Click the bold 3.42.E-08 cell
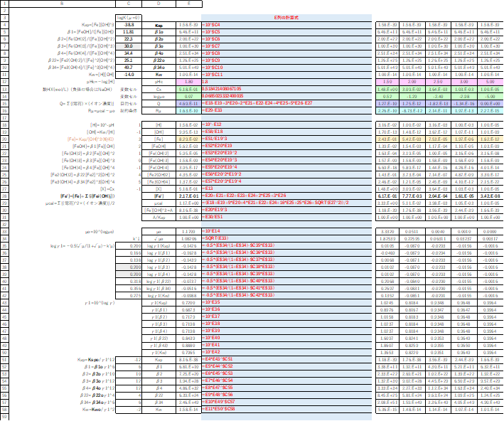The image size is (504, 421). (x=490, y=196)
